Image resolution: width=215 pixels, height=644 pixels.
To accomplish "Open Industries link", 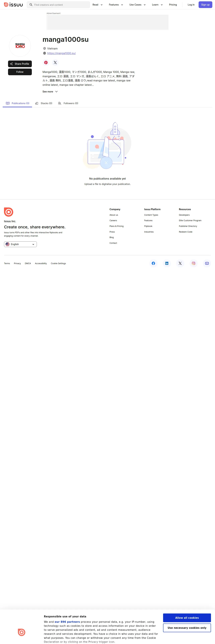I will [x=149, y=232].
